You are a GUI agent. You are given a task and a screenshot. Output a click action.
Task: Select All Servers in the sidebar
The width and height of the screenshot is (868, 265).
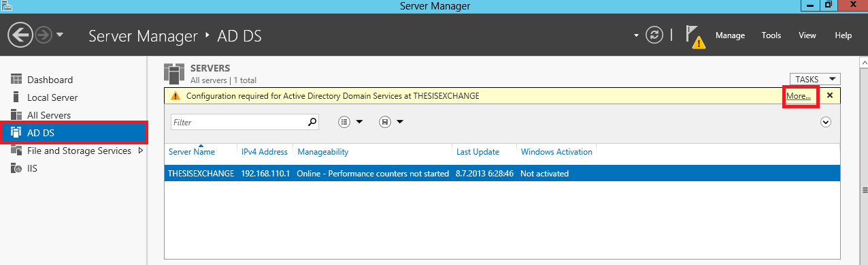(49, 115)
